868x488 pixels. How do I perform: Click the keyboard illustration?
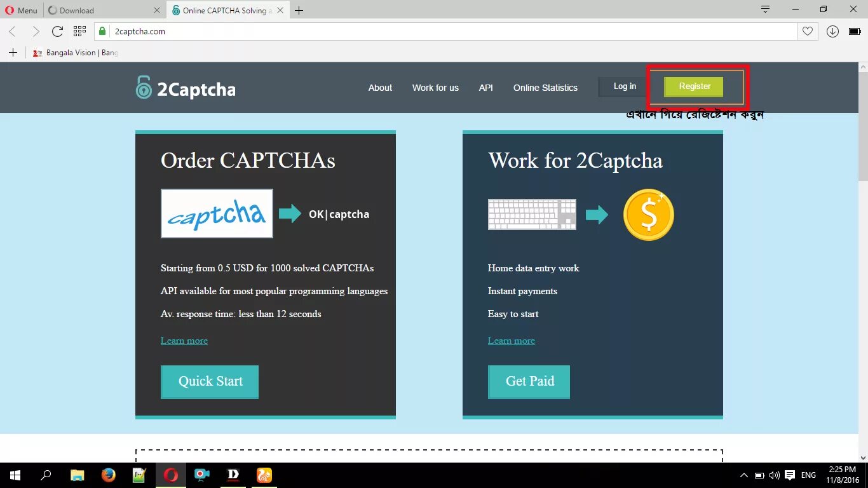click(x=532, y=214)
